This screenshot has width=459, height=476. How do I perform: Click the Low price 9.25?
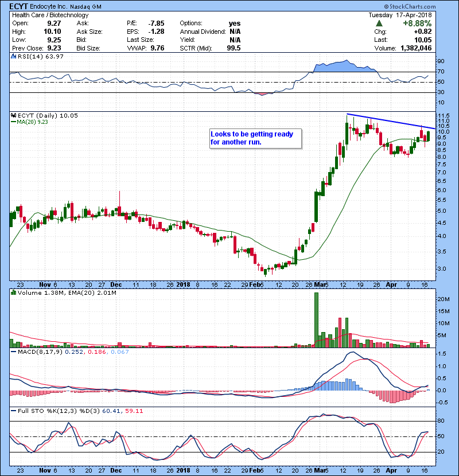[54, 40]
